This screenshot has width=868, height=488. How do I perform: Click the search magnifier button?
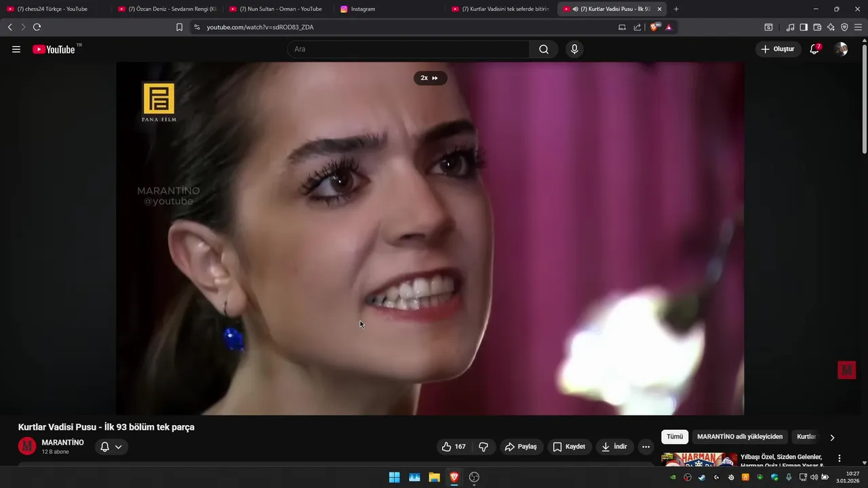point(544,49)
